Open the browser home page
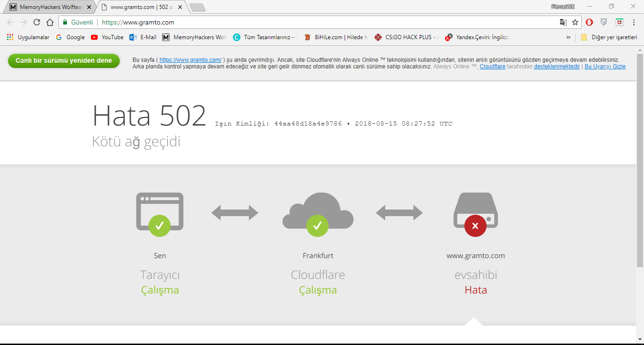 point(50,22)
